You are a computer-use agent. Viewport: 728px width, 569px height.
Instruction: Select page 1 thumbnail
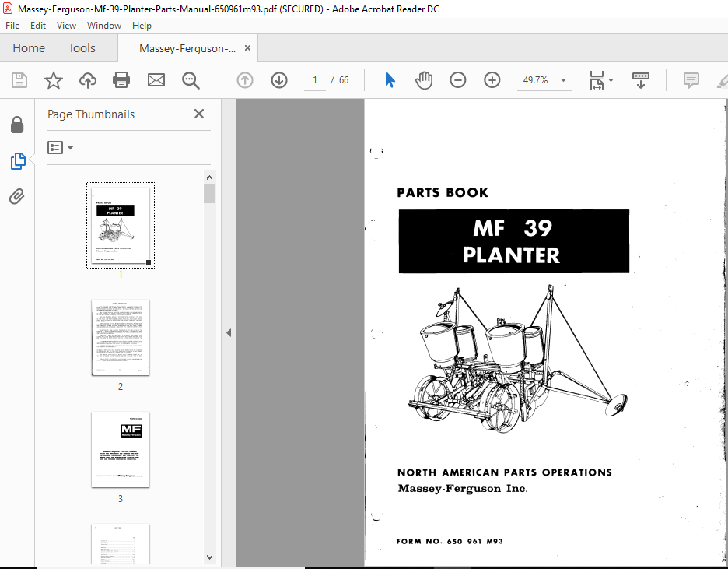click(121, 225)
